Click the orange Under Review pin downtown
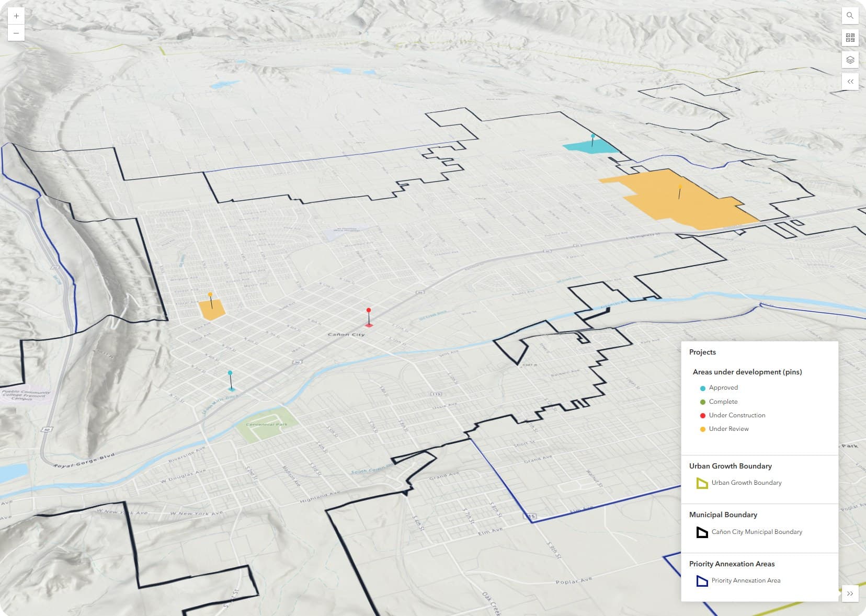The image size is (866, 616). point(210,294)
